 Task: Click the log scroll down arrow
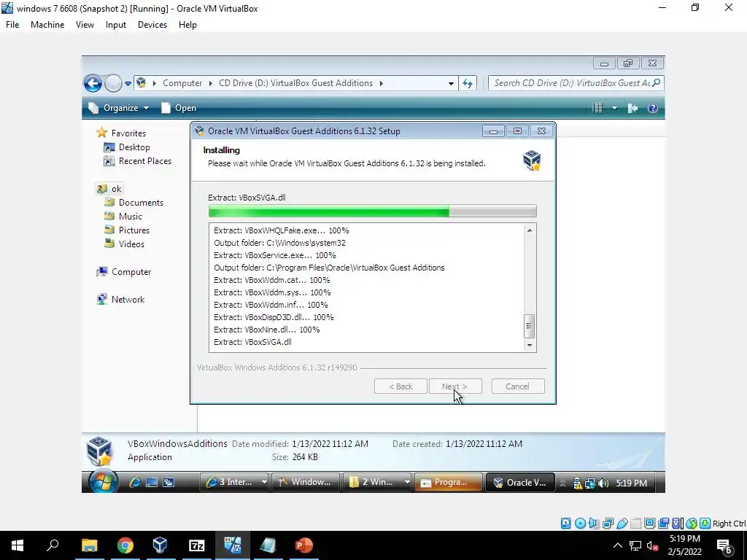coord(530,345)
